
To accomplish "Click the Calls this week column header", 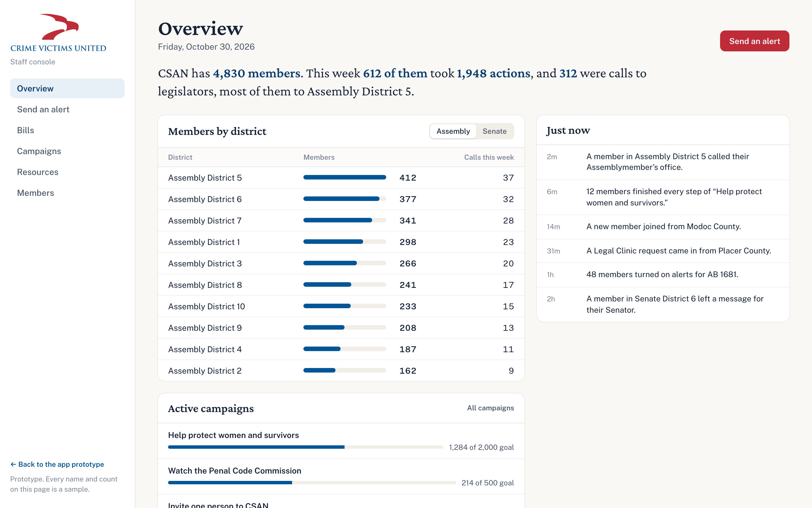I will pos(489,157).
